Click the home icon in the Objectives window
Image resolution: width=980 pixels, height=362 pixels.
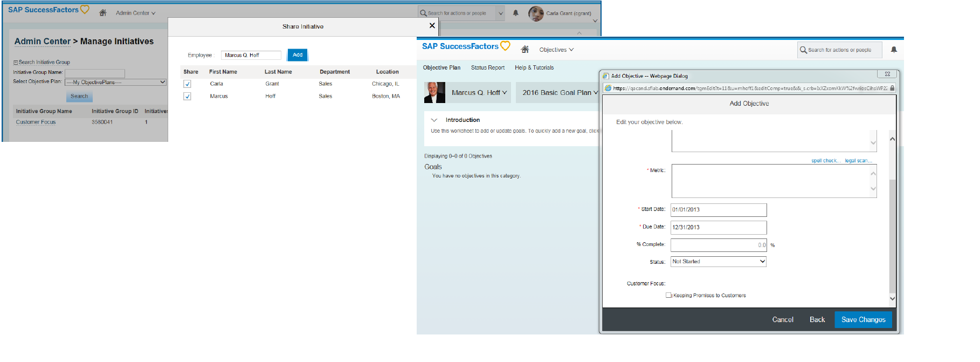pos(525,49)
